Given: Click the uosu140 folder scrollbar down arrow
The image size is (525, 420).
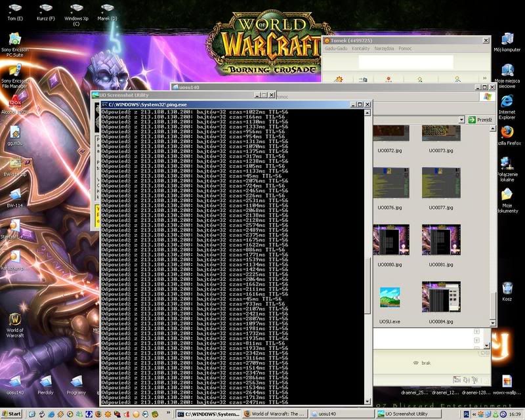Looking at the screenshot, I should click(493, 323).
